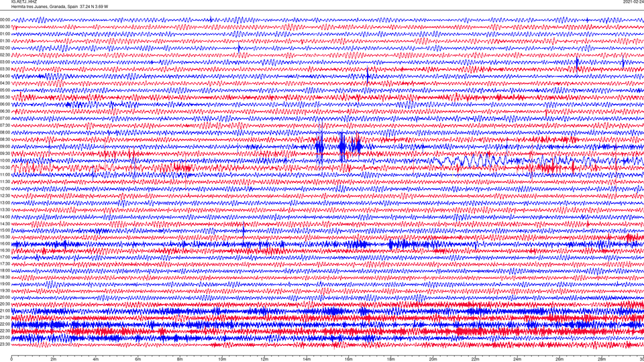Viewport: 644px width, 362px height.
Task: Click the 22:00 time label
Action: click(5, 324)
